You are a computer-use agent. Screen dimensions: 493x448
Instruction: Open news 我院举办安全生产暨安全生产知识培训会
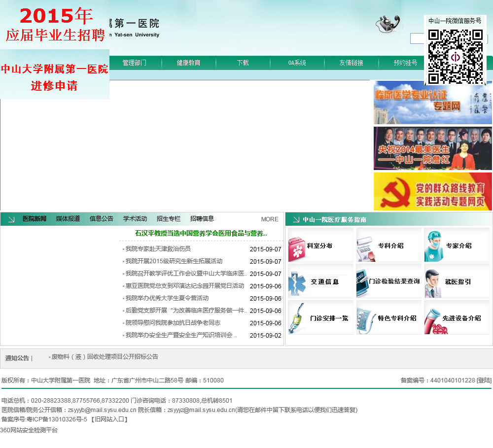click(181, 335)
